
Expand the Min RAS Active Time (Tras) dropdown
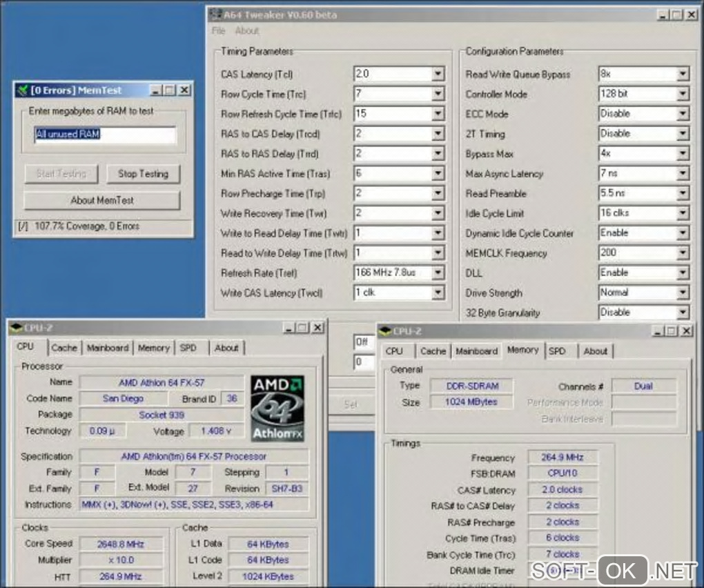pos(438,174)
